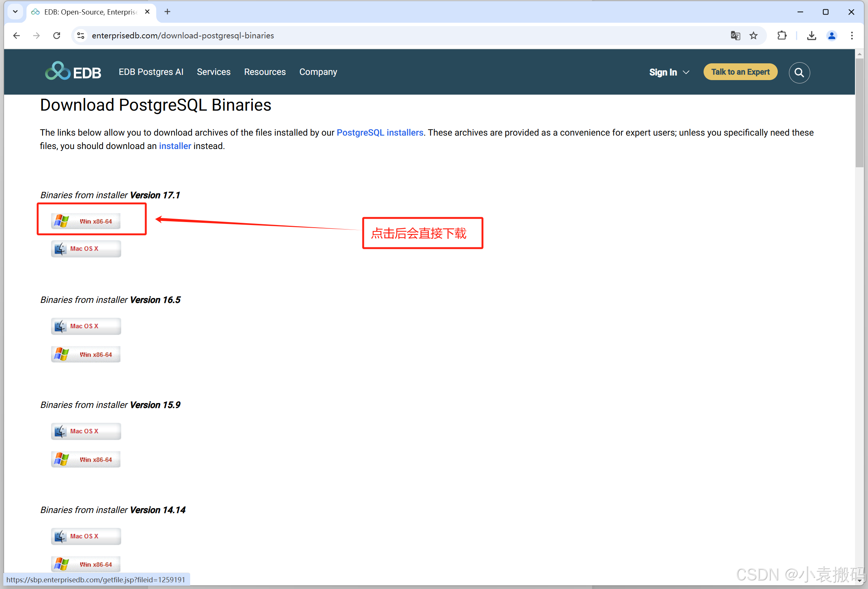Click the translate page icon
868x589 pixels.
tap(735, 35)
